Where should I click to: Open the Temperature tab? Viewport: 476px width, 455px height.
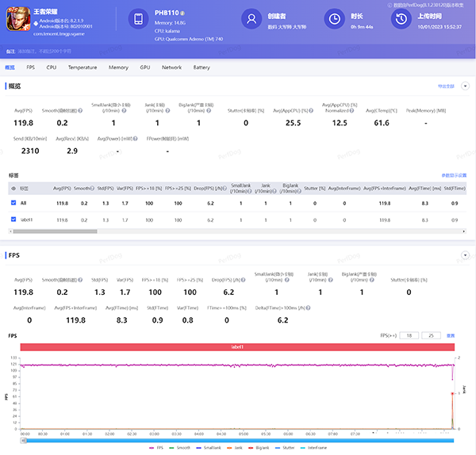click(83, 67)
